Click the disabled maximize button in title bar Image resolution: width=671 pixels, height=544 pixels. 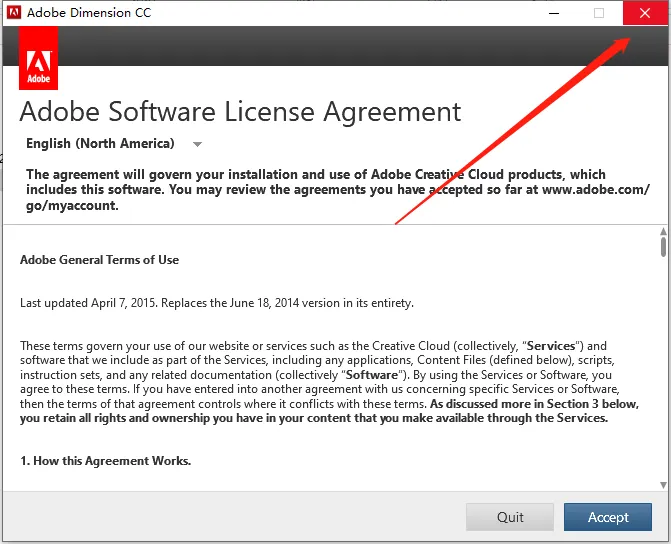tap(599, 13)
